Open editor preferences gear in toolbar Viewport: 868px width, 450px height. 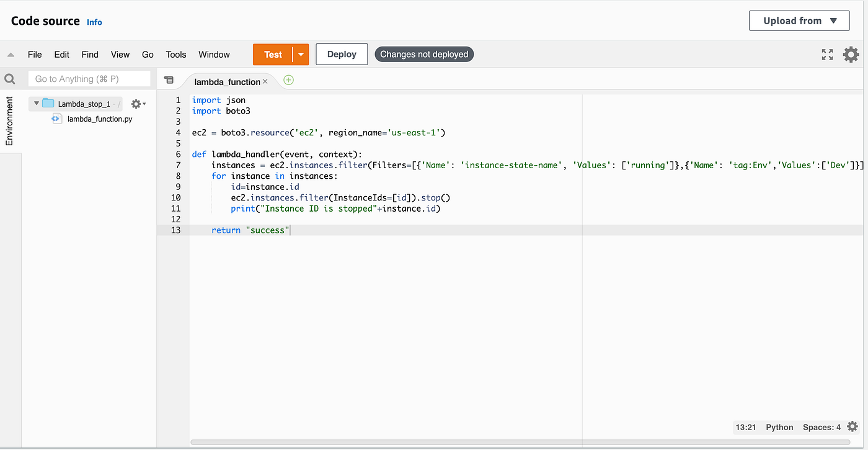pos(851,55)
